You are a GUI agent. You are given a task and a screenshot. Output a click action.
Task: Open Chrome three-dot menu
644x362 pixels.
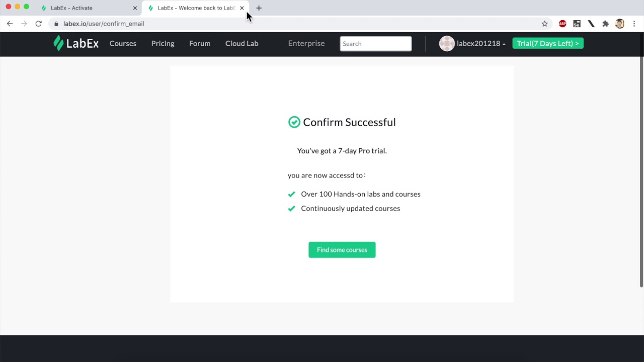tap(634, 24)
